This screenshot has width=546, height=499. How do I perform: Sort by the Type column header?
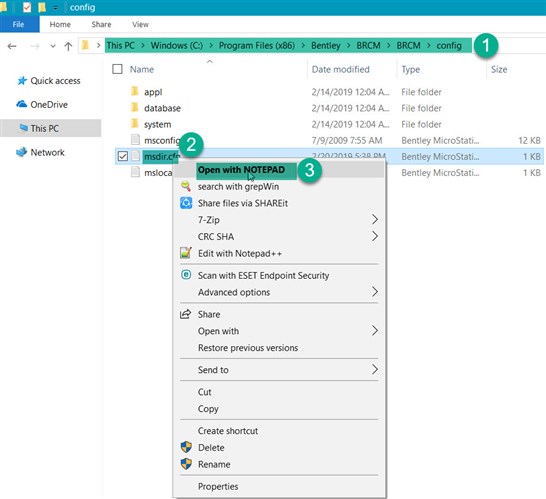pyautogui.click(x=411, y=69)
